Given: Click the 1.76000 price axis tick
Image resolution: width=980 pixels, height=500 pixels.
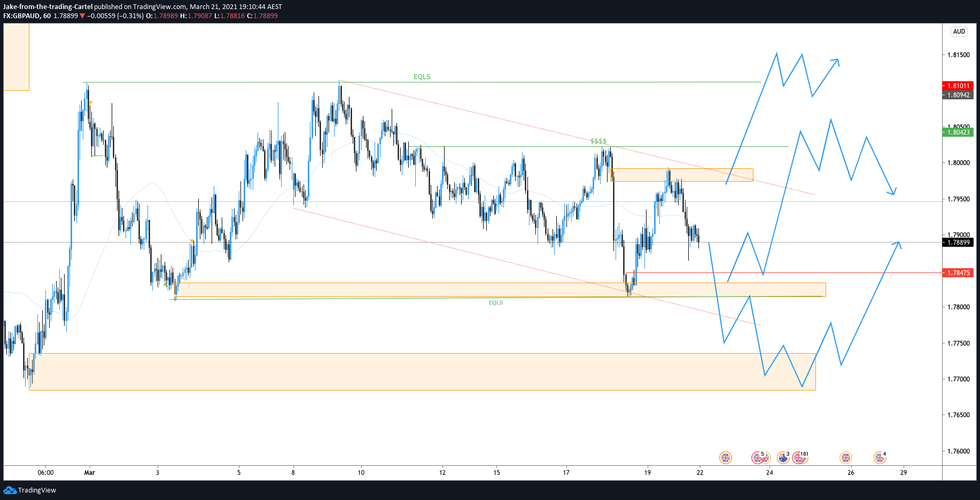Looking at the screenshot, I should [x=958, y=451].
